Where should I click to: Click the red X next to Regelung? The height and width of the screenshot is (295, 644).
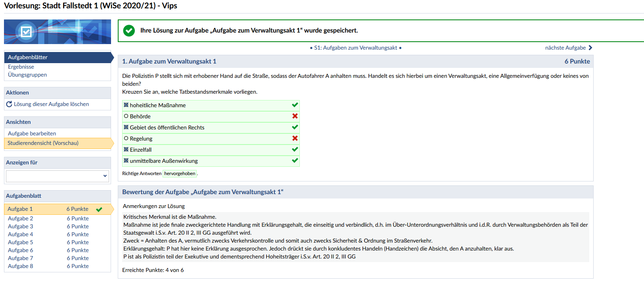tap(295, 139)
